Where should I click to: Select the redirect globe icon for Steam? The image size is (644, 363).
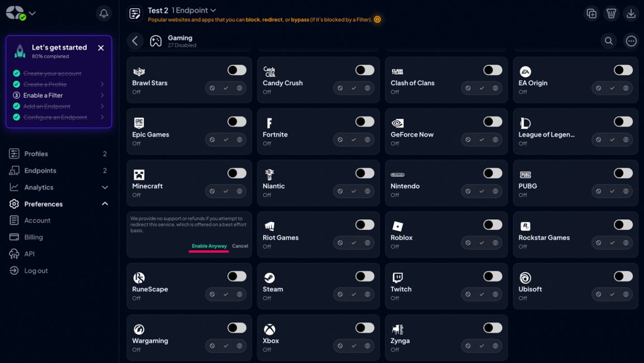(367, 294)
